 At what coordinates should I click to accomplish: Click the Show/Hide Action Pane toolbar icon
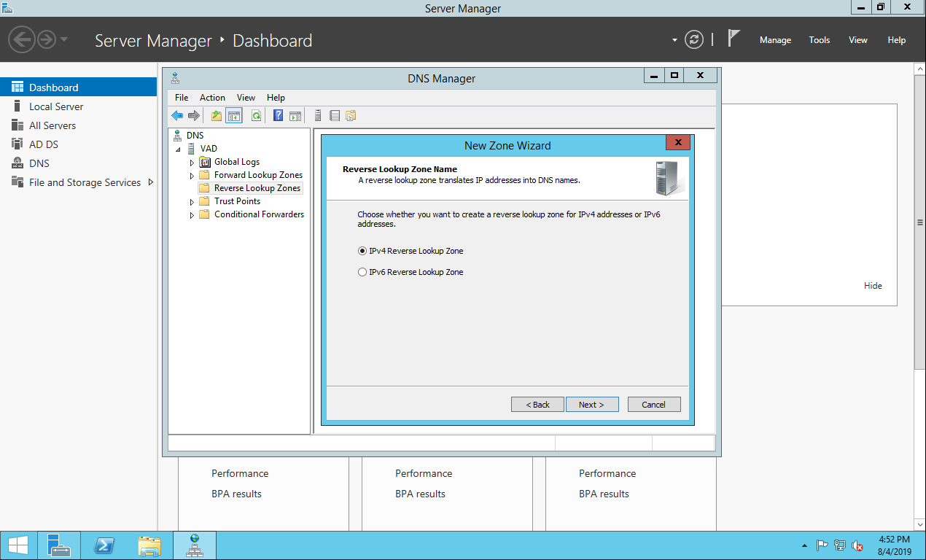[295, 115]
